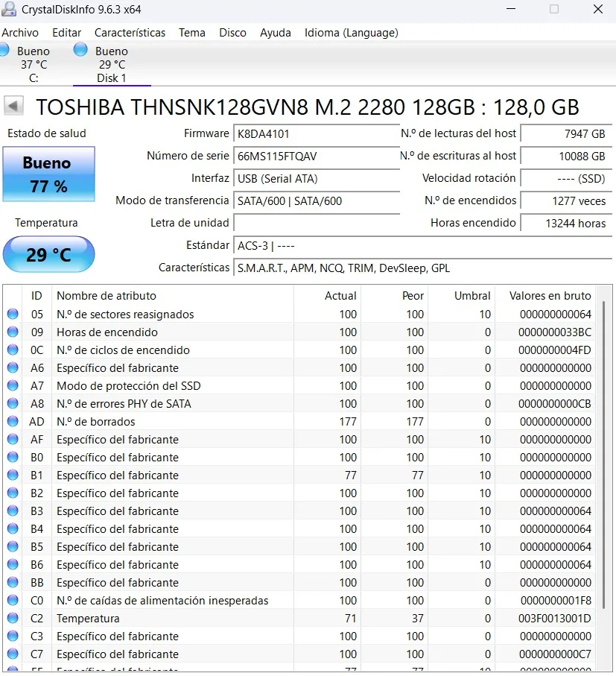Select the N.º de sectores reasignados row
Viewport: 616px width, 676px height.
tap(299, 315)
